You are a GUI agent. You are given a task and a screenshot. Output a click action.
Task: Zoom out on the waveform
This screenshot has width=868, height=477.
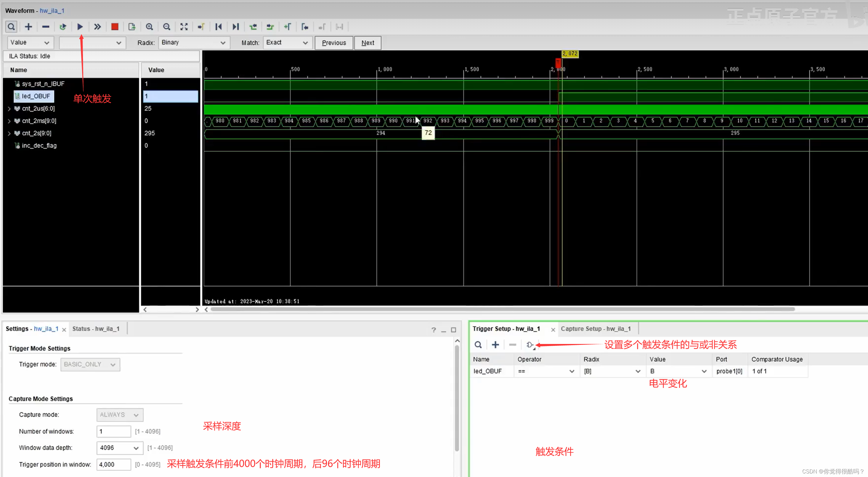click(x=167, y=27)
